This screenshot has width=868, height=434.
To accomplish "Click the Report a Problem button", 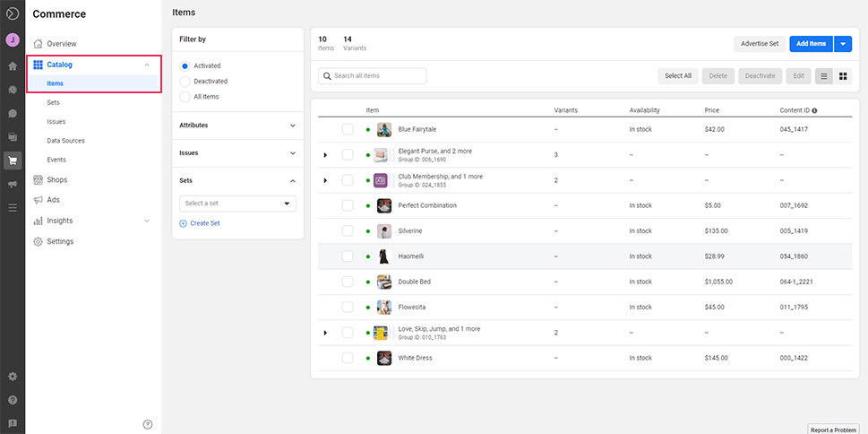I will click(x=833, y=430).
